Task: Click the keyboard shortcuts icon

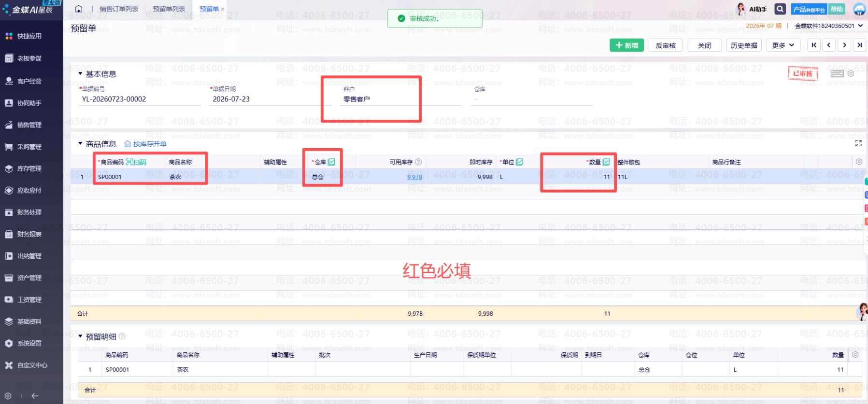Action: 837,73
